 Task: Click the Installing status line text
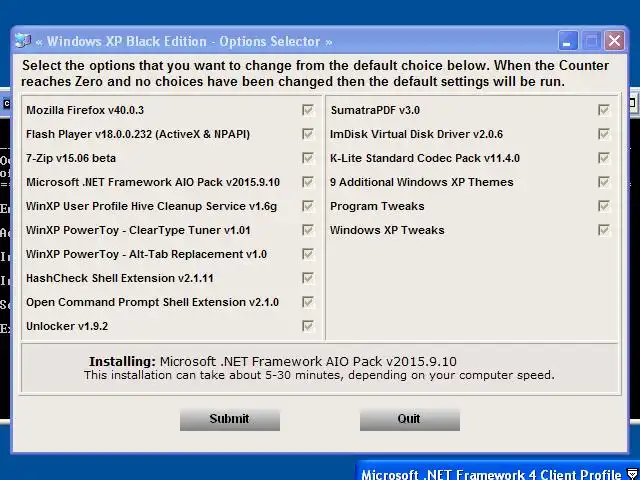click(273, 362)
